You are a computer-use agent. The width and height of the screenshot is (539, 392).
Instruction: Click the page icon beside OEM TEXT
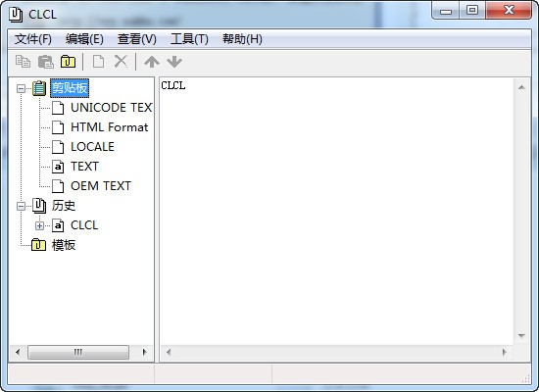[x=58, y=186]
